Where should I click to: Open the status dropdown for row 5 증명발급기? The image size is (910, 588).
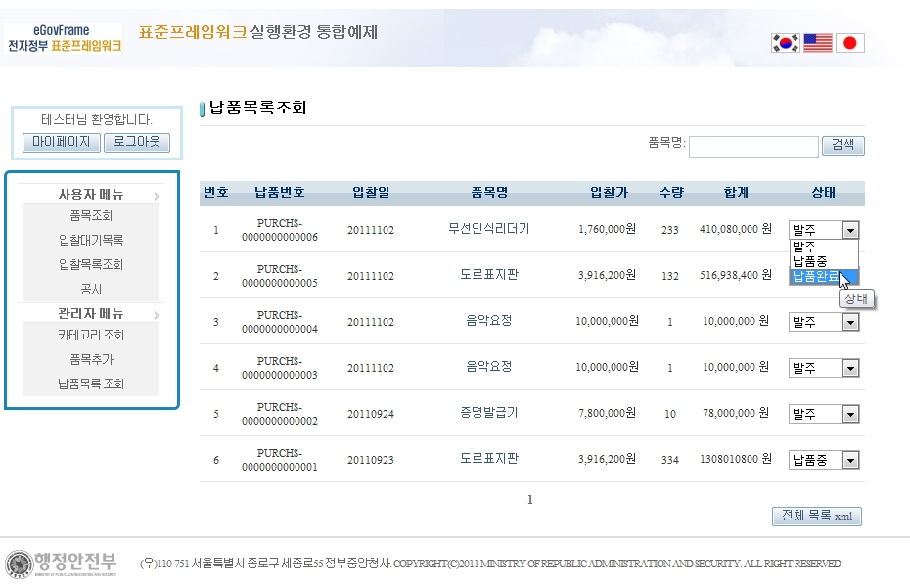(x=824, y=414)
